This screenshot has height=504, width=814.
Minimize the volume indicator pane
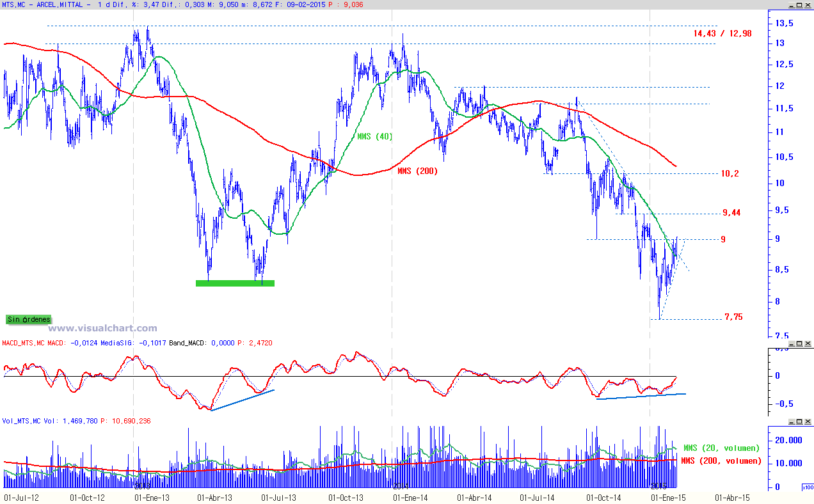click(x=792, y=421)
